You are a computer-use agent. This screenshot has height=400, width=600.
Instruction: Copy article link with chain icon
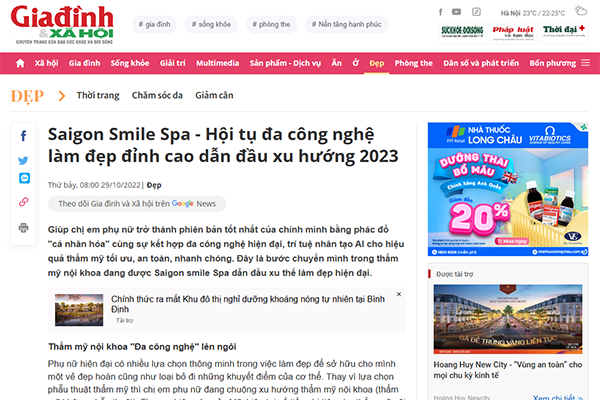coord(24,202)
